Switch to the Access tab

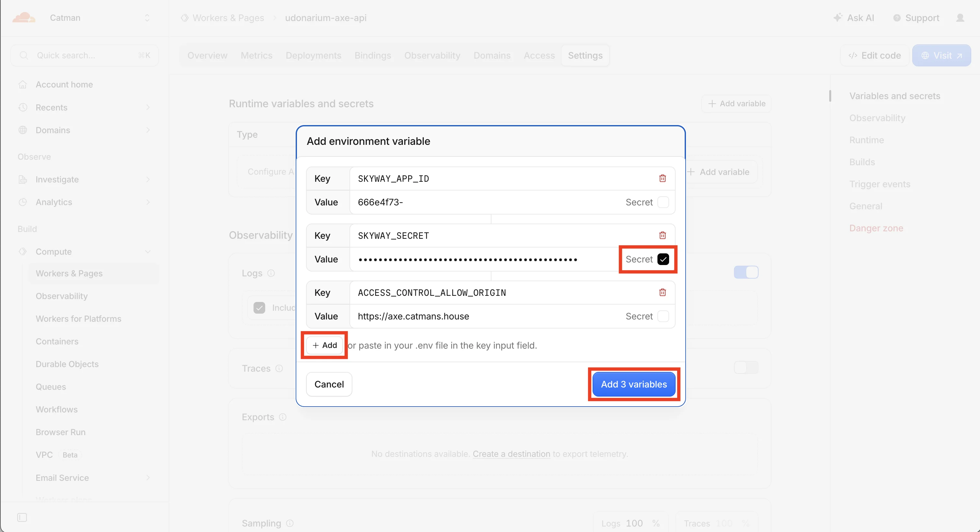(539, 55)
